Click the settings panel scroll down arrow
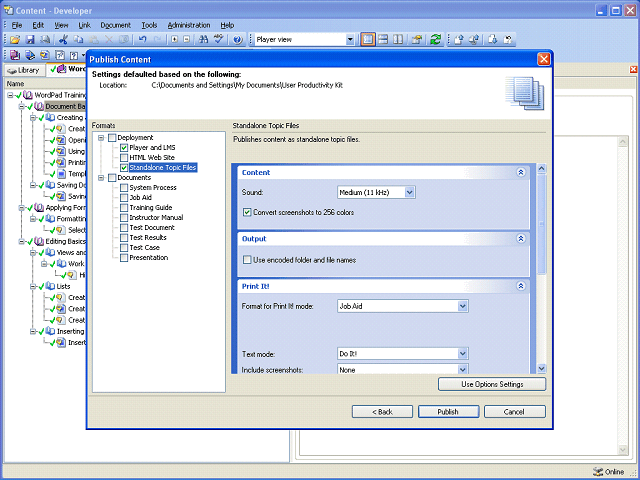640x480 pixels. click(x=542, y=369)
